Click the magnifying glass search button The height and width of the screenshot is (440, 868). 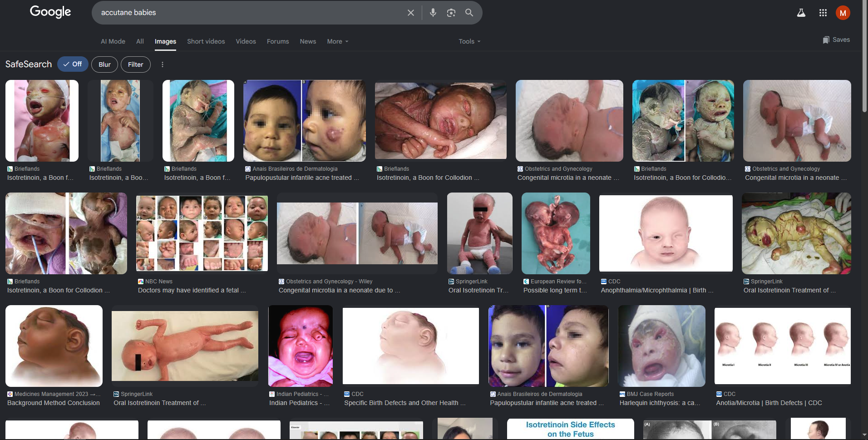coord(469,13)
